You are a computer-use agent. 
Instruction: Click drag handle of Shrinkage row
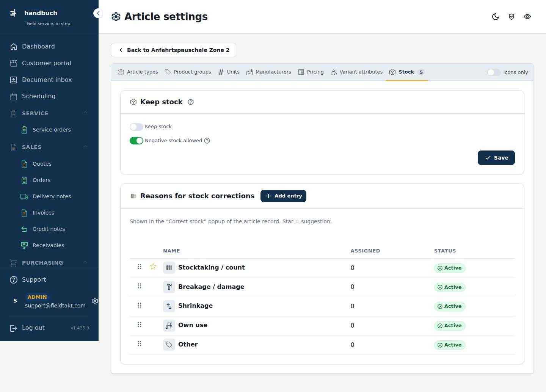[140, 305]
